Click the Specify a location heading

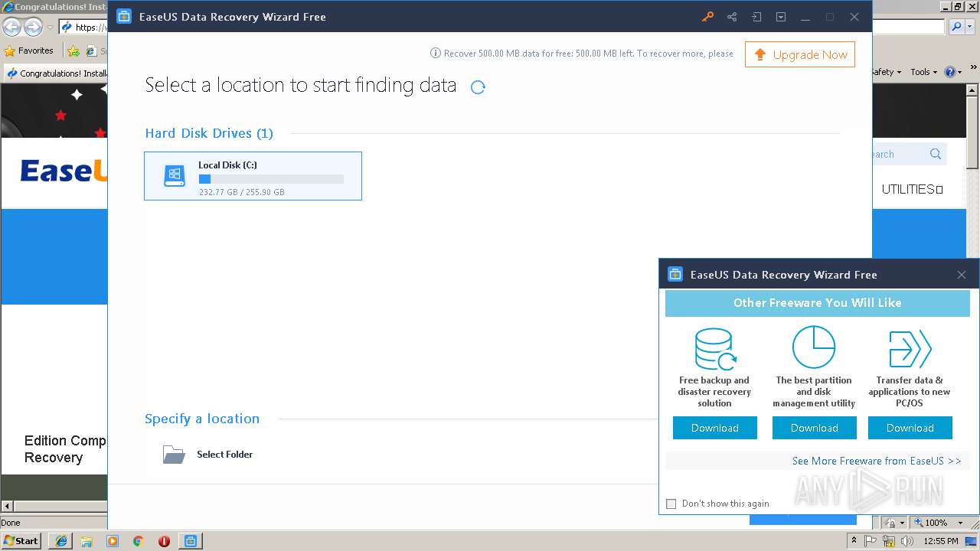coord(202,419)
